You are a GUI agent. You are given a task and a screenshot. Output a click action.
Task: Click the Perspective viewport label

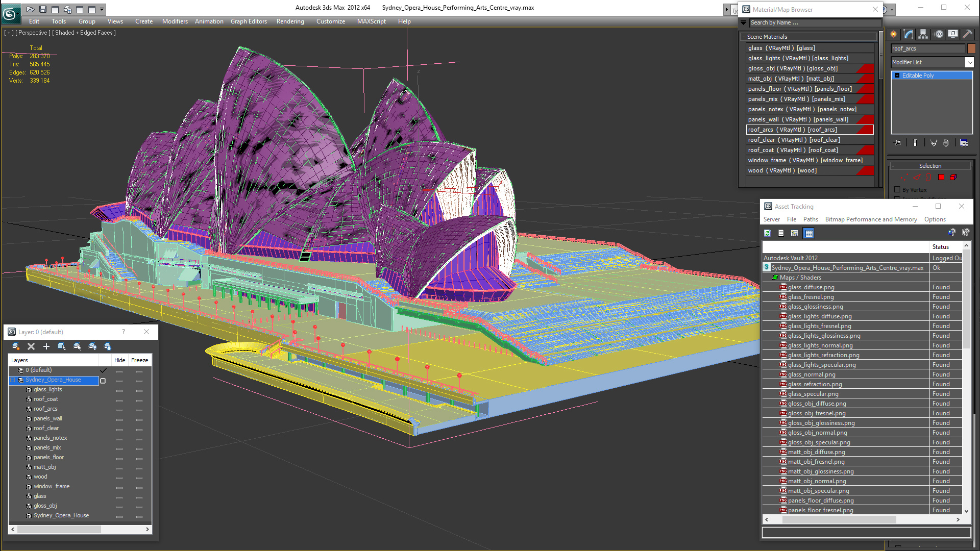[x=33, y=33]
